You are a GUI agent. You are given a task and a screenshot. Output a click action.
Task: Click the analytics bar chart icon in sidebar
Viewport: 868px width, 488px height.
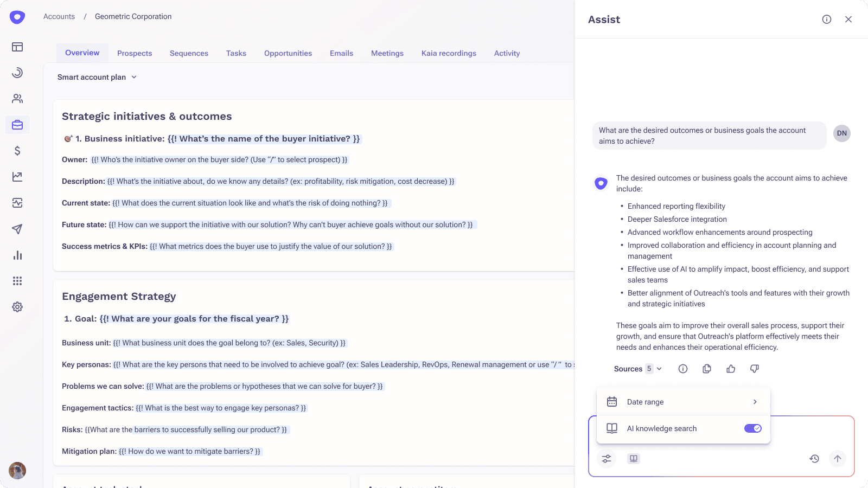[x=17, y=255]
